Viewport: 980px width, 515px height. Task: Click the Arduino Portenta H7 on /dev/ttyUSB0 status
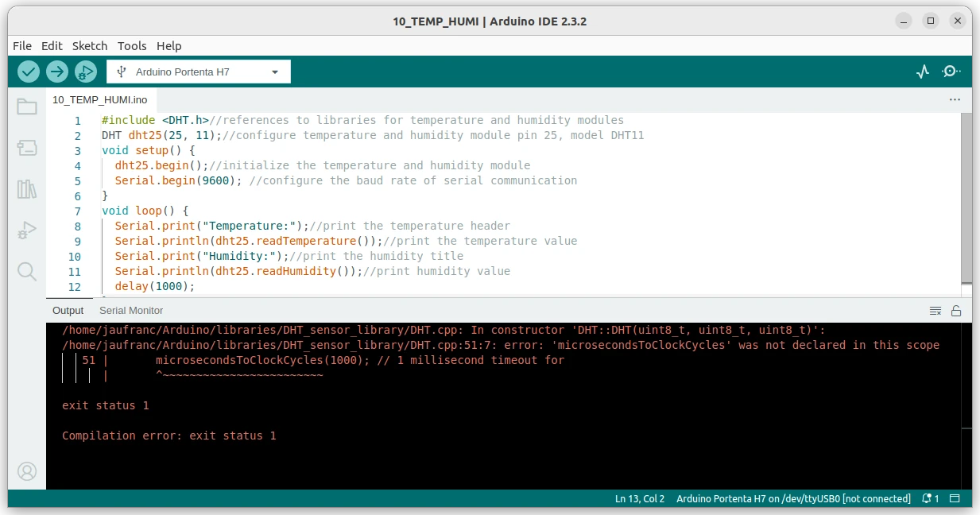(793, 499)
